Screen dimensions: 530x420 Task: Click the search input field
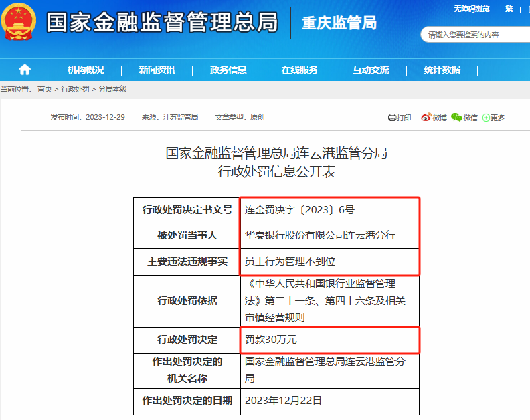click(475, 35)
